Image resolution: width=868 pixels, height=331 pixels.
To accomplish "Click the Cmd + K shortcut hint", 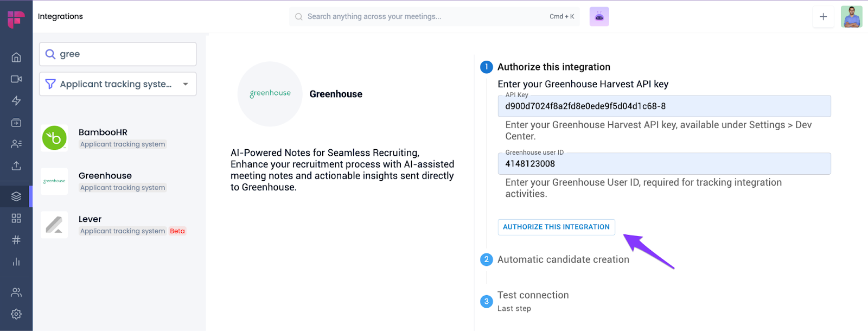I will tap(561, 17).
